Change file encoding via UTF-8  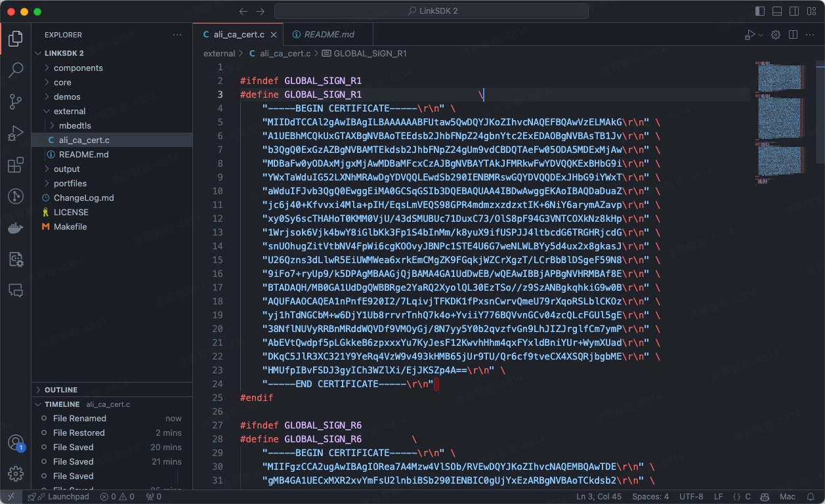691,497
